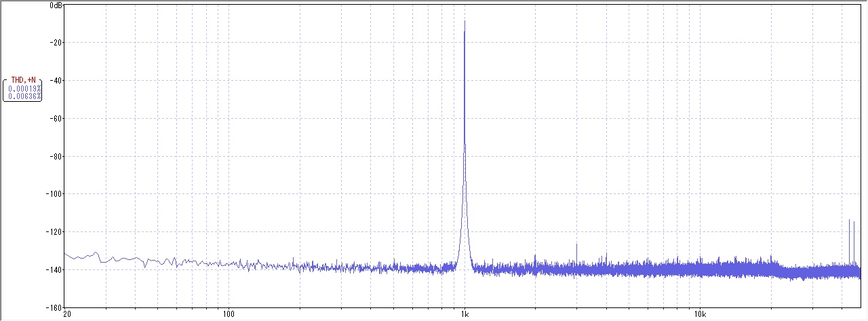The height and width of the screenshot is (321, 868).
Task: Click the -160 dB axis label
Action: [54, 307]
